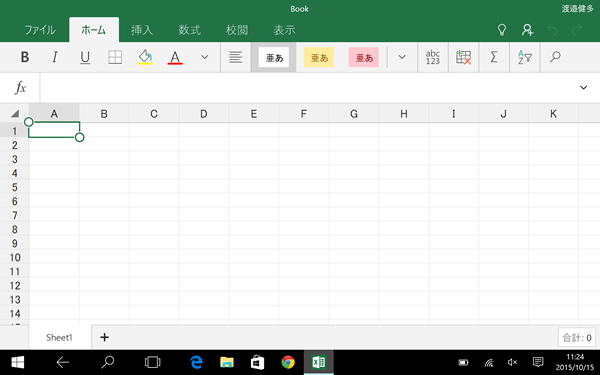Open Task View in the taskbar
Screen dimensions: 600x375
[153, 362]
